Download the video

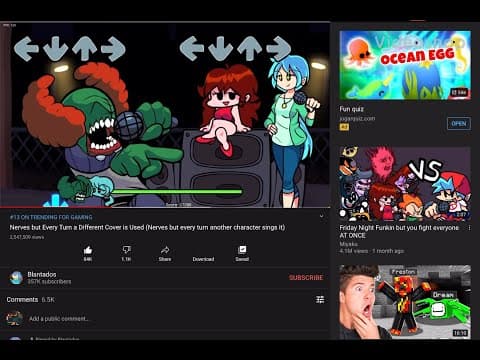203,259
